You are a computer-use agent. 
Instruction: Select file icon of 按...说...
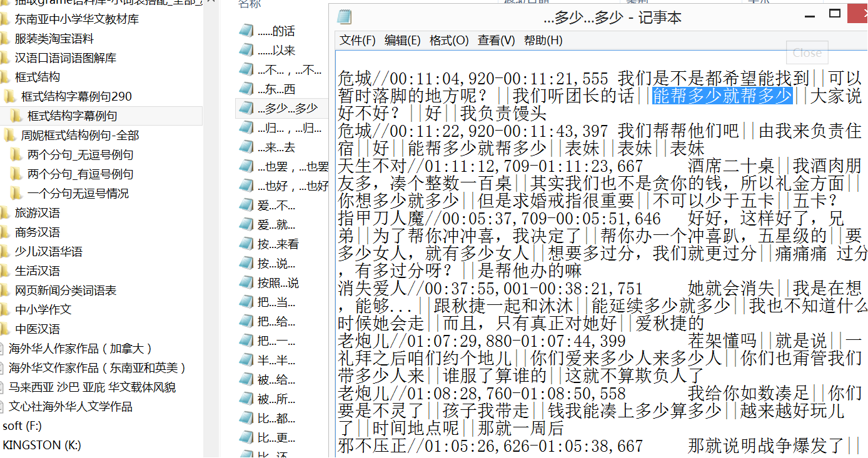[x=246, y=263]
